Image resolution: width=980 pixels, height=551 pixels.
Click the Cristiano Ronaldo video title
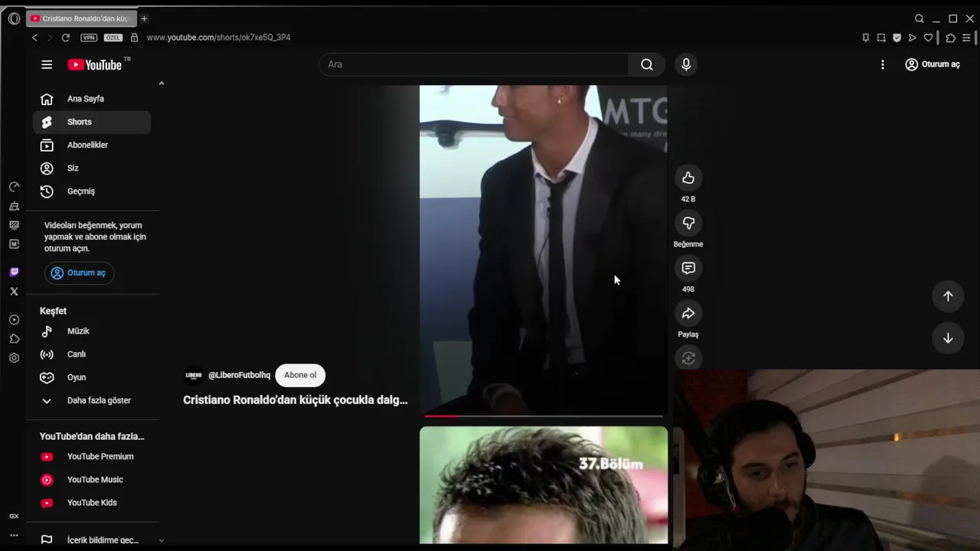(x=296, y=399)
